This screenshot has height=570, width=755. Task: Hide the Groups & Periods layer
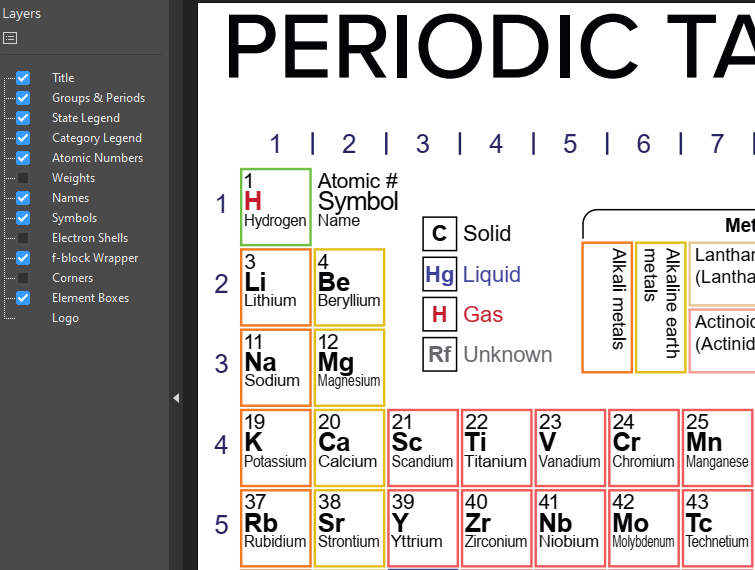click(23, 98)
